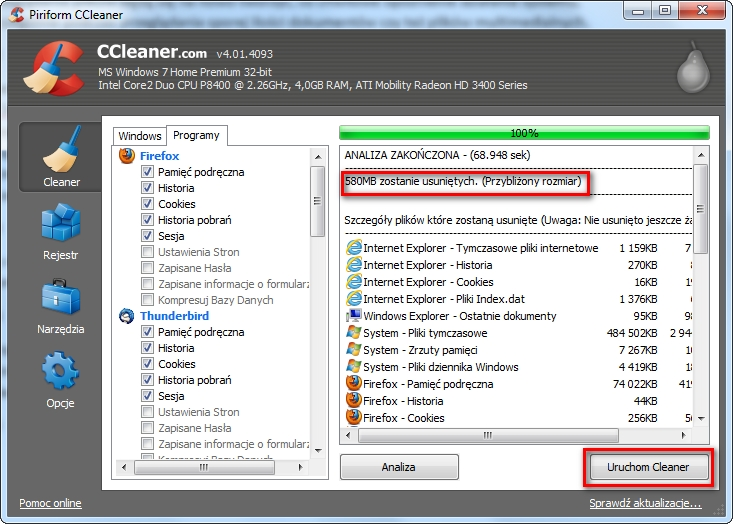This screenshot has width=733, height=524.
Task: Click Windows flag icon for Pliki dziennika Windows
Action: [x=354, y=367]
